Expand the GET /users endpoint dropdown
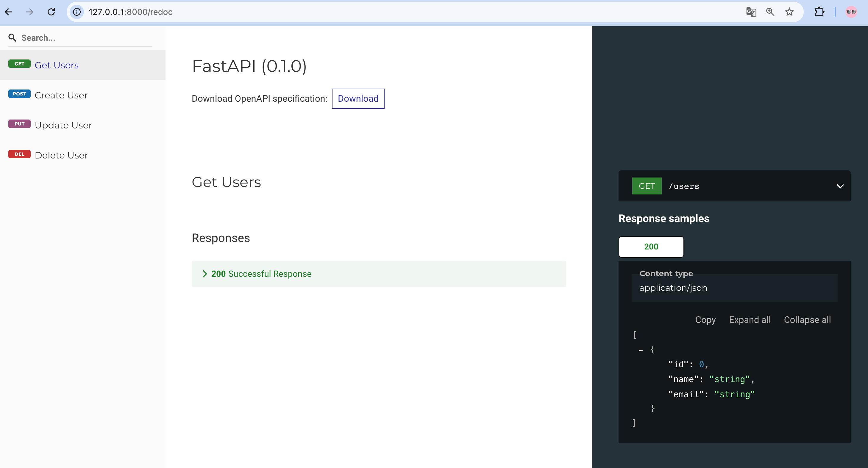The width and height of the screenshot is (868, 468). pos(840,186)
